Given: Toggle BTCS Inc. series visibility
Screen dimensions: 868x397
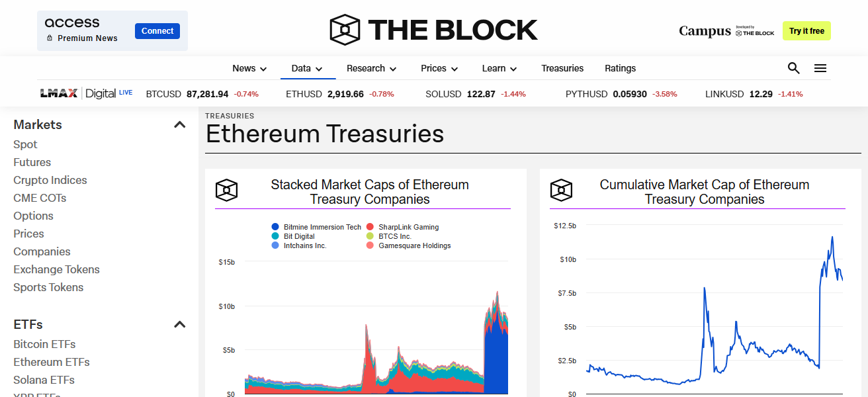Looking at the screenshot, I should tap(395, 236).
